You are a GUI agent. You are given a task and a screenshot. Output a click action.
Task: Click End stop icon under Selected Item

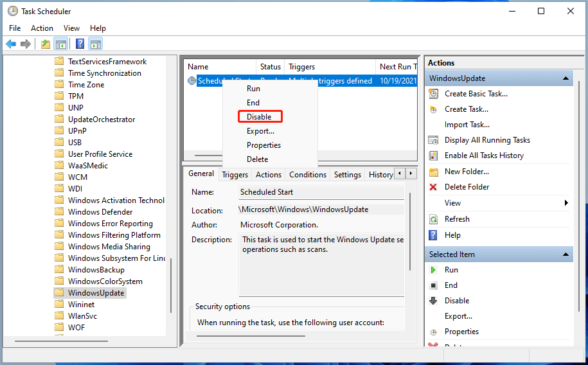click(x=434, y=285)
